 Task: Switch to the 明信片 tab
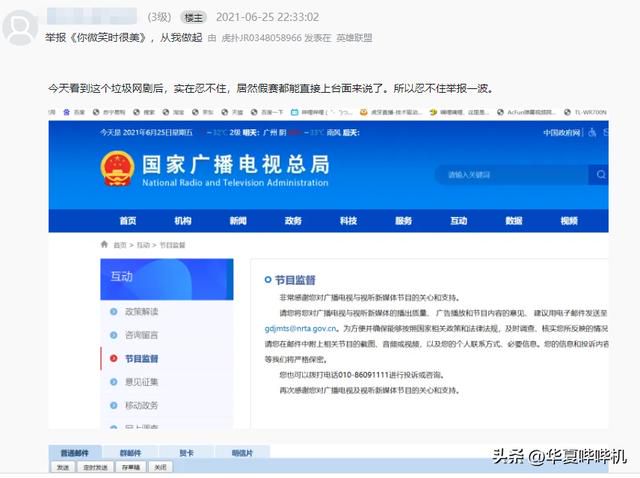tap(242, 453)
